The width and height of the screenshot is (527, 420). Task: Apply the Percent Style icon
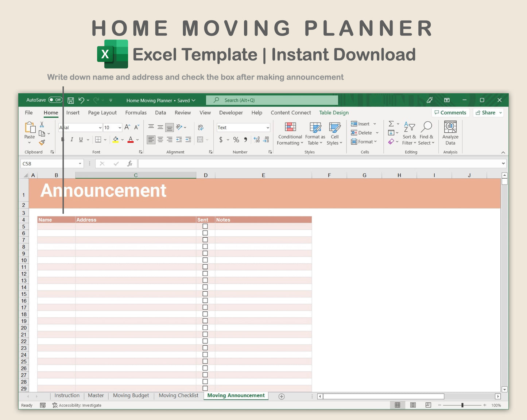(x=236, y=140)
